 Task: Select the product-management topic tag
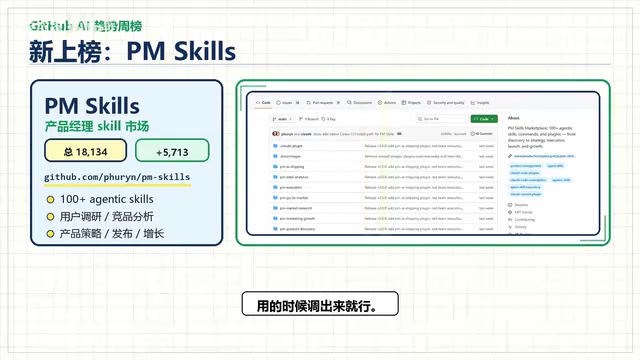pos(526,166)
